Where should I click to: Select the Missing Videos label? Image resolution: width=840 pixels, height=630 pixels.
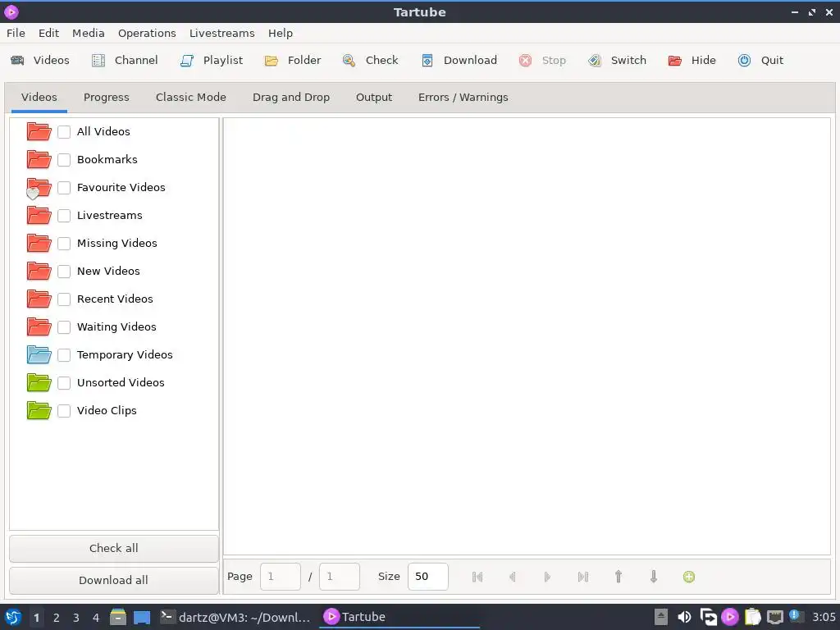pyautogui.click(x=117, y=243)
